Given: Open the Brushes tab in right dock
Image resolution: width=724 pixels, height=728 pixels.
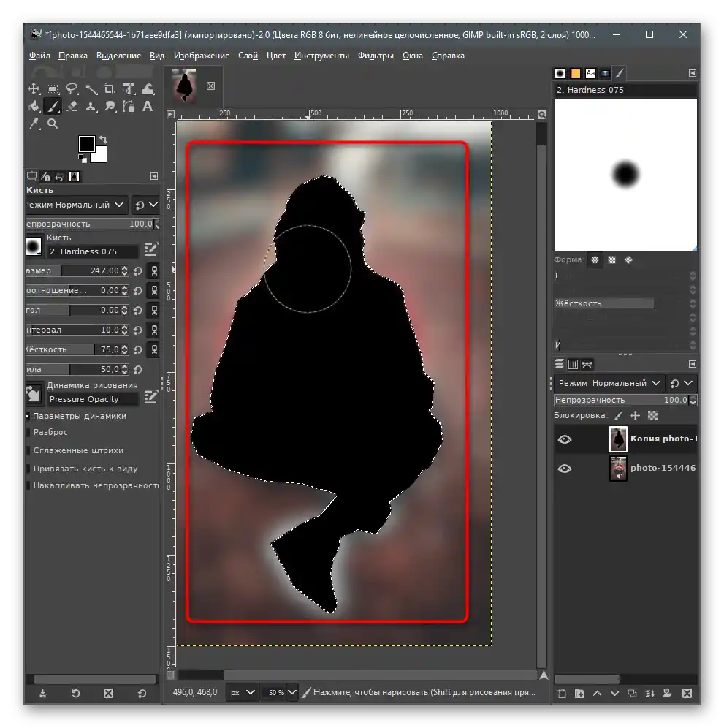Looking at the screenshot, I should coord(560,73).
